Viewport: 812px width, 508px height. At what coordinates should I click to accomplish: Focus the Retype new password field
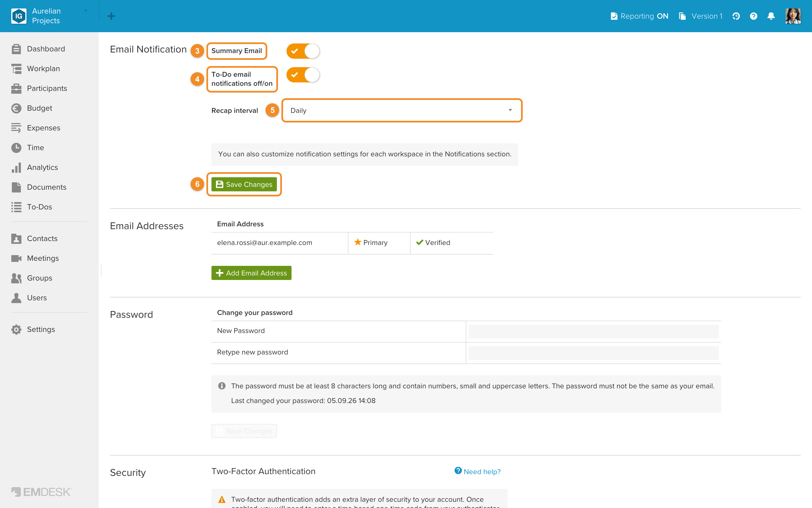(x=593, y=353)
